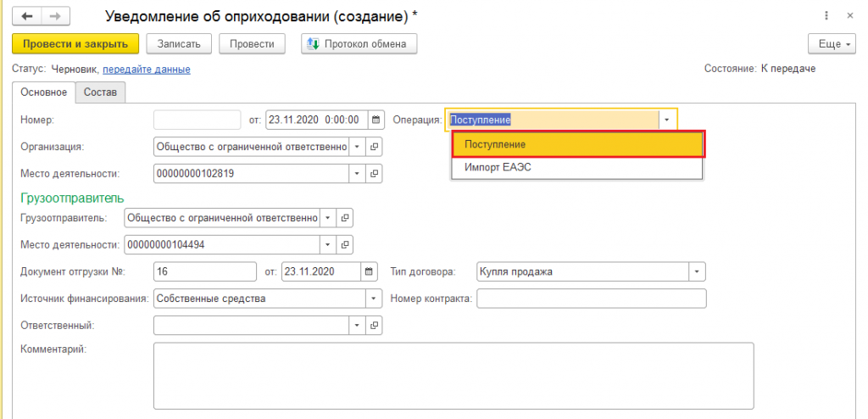Click the Грузоотправитель input field
The width and height of the screenshot is (868, 419).
pyautogui.click(x=223, y=218)
